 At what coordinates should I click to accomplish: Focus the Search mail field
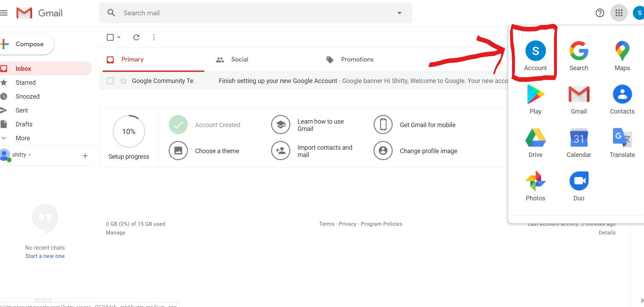256,13
